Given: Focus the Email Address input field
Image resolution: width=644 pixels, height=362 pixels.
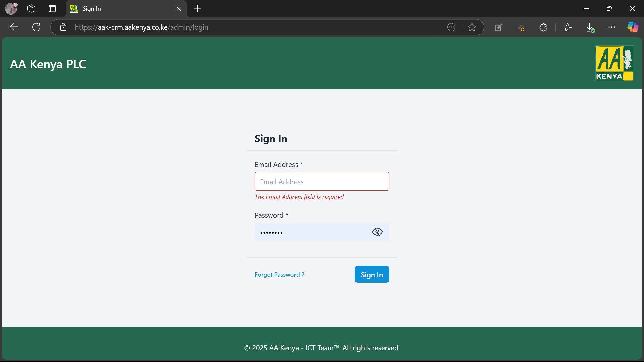Looking at the screenshot, I should 322,182.
